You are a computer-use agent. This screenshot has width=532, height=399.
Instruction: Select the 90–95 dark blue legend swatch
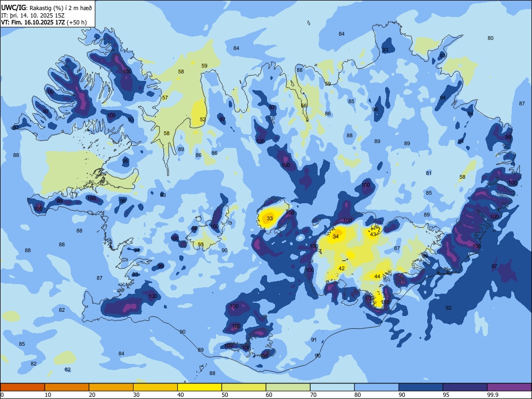click(x=421, y=387)
